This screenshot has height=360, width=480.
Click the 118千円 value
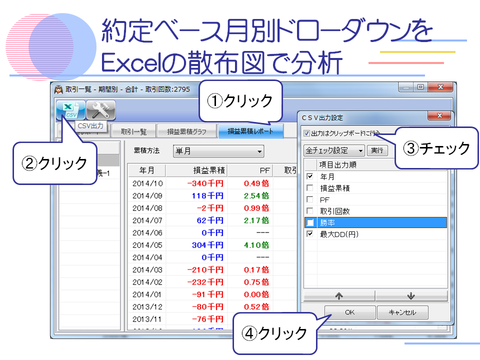[208, 196]
